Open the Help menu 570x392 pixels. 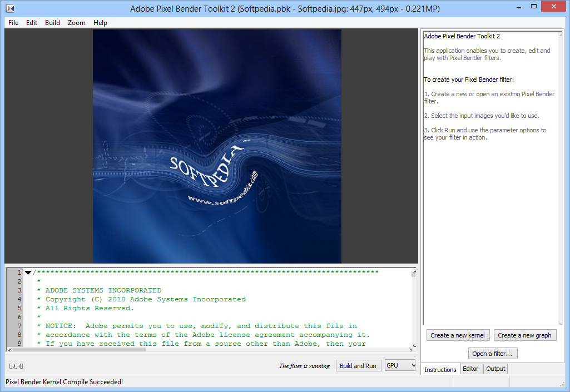click(x=100, y=23)
